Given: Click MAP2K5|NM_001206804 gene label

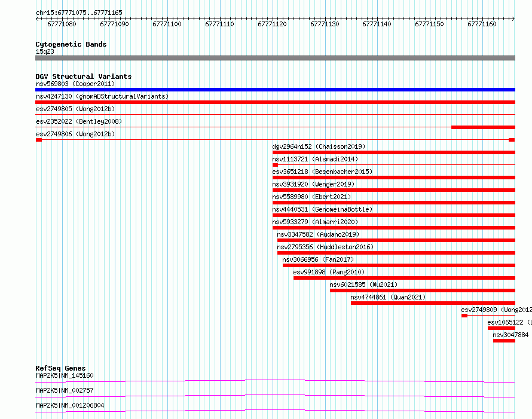Looking at the screenshot, I should coord(70,405).
